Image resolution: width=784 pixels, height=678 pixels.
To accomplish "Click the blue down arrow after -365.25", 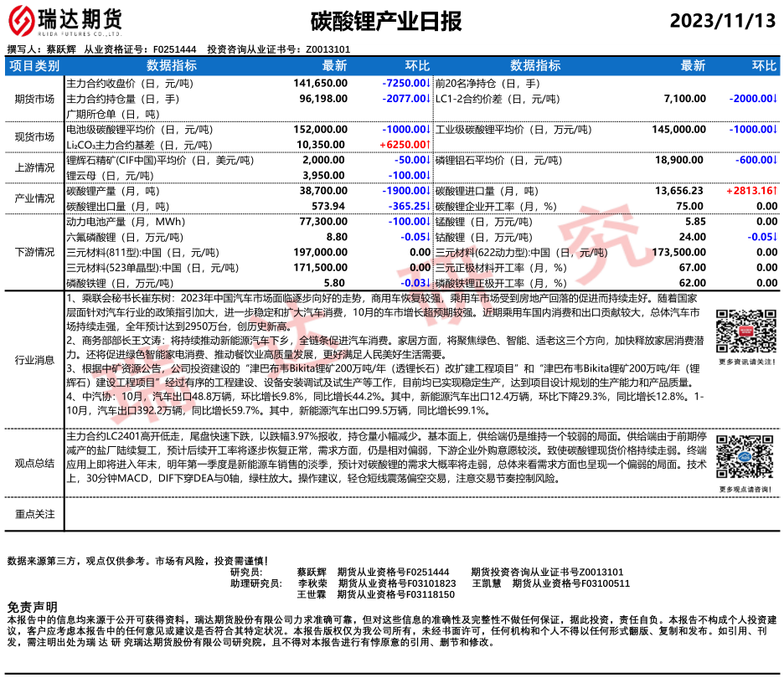I will tap(430, 206).
